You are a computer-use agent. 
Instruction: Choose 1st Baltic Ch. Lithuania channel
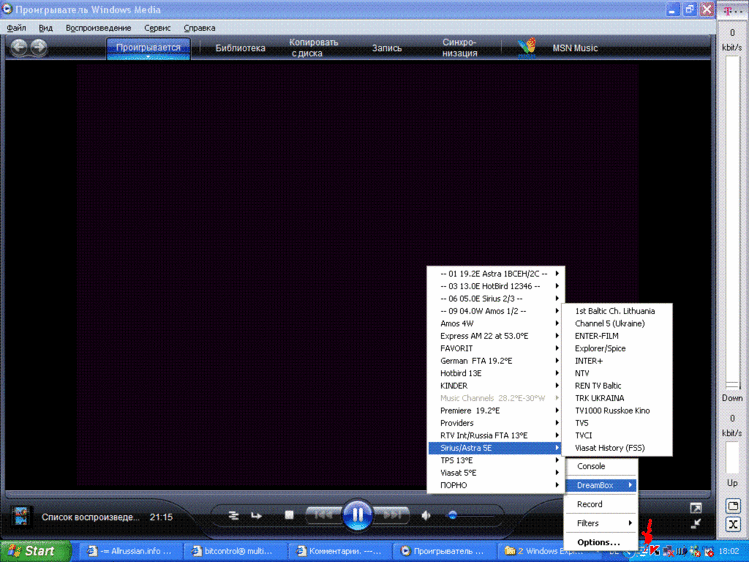(x=617, y=311)
